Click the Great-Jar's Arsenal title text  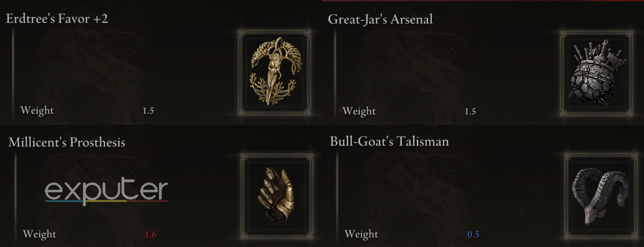click(x=380, y=19)
